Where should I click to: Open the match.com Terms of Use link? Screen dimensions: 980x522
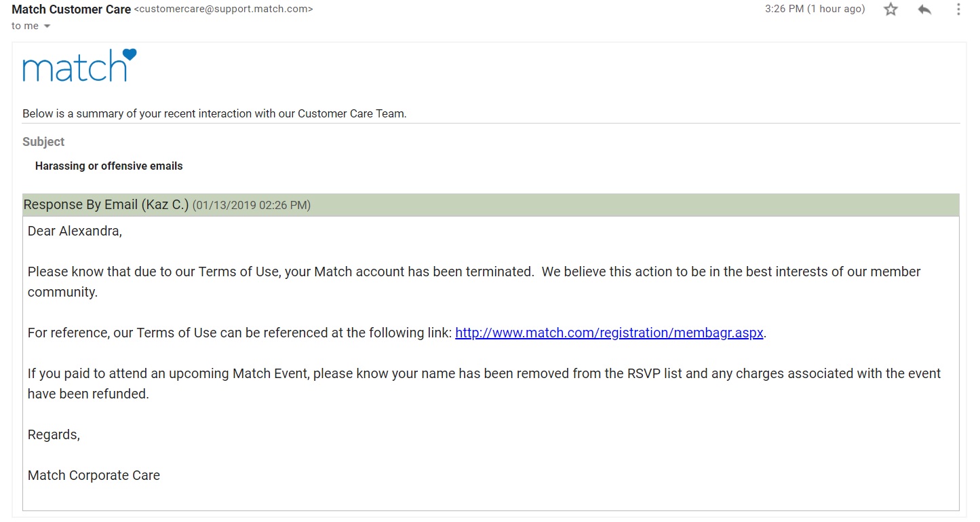[609, 333]
